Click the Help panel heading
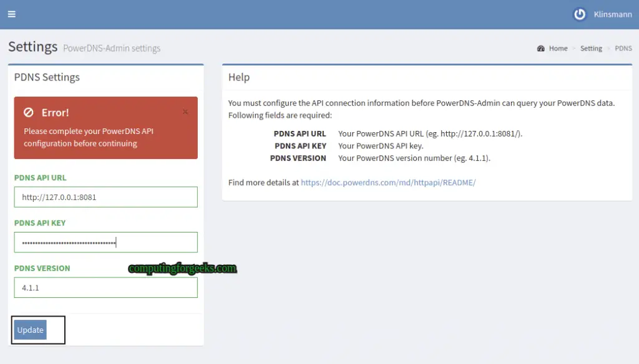This screenshot has height=364, width=639. (239, 77)
